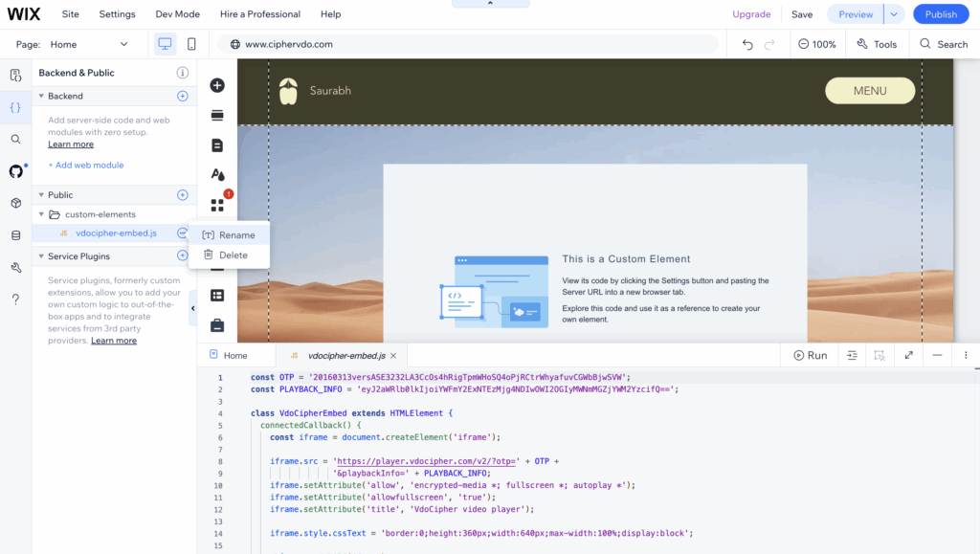980x554 pixels.
Task: Select the Public & Backend curly braces icon
Action: click(15, 107)
